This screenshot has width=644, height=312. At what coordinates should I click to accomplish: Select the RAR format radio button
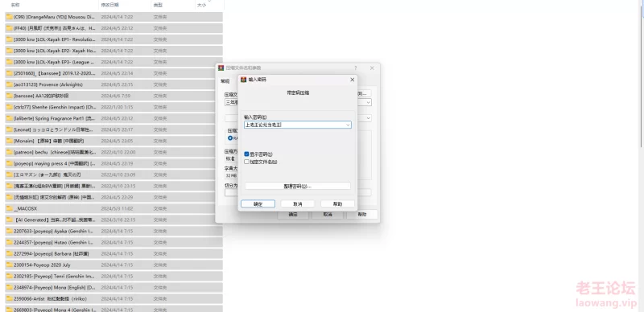(x=230, y=138)
